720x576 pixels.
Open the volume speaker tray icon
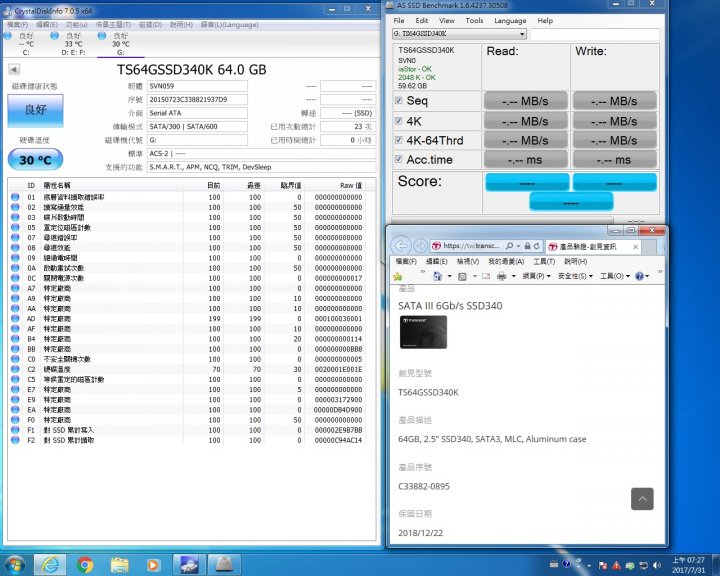pos(658,565)
